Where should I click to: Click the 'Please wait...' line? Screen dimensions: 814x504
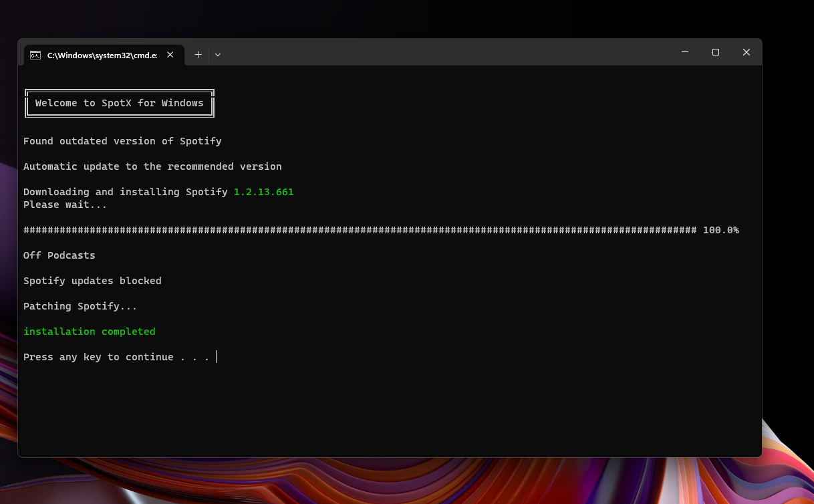click(65, 205)
